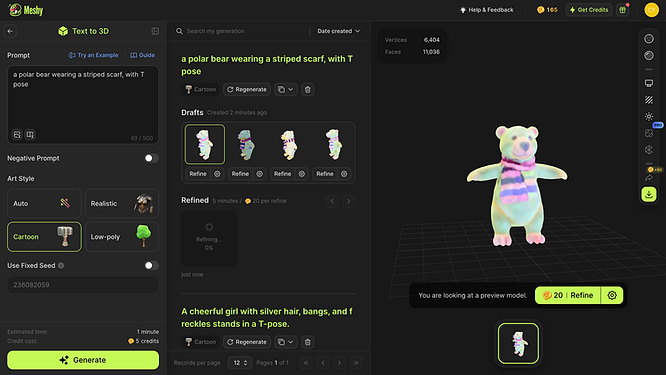Click the bear thumbnail below the 3D viewer

[x=518, y=343]
